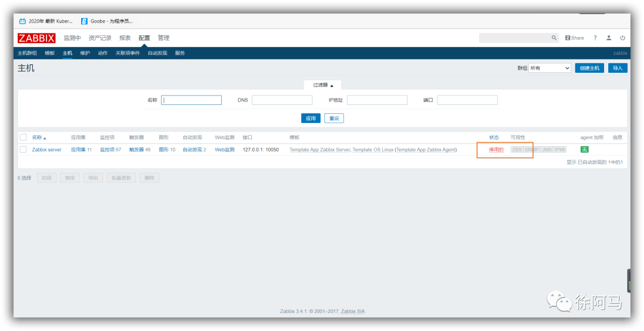Click the IPMI availability badge
This screenshot has width=644, height=331.
click(560, 150)
